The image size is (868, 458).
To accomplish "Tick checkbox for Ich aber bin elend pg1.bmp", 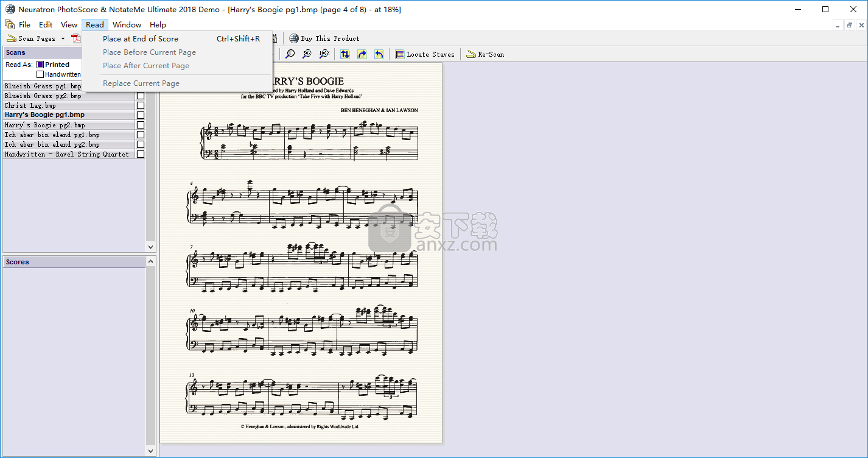I will point(141,135).
